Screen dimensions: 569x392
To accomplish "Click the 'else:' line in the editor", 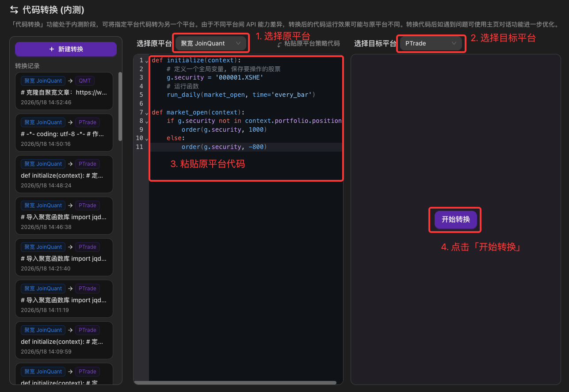I will (176, 138).
